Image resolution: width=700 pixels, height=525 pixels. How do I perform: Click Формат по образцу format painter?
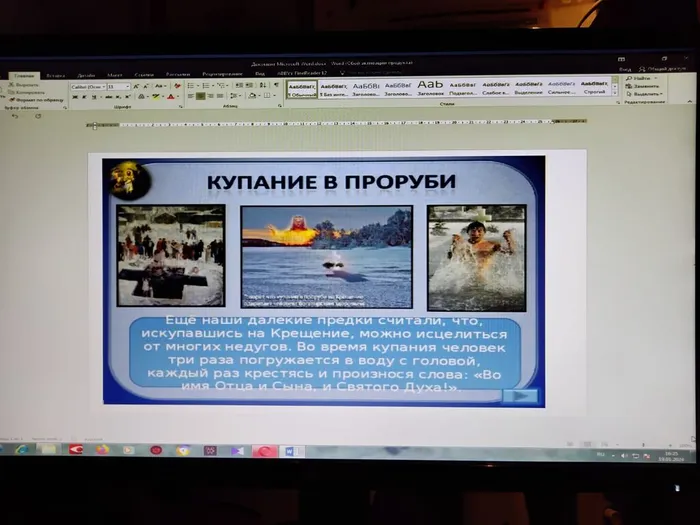[x=36, y=100]
